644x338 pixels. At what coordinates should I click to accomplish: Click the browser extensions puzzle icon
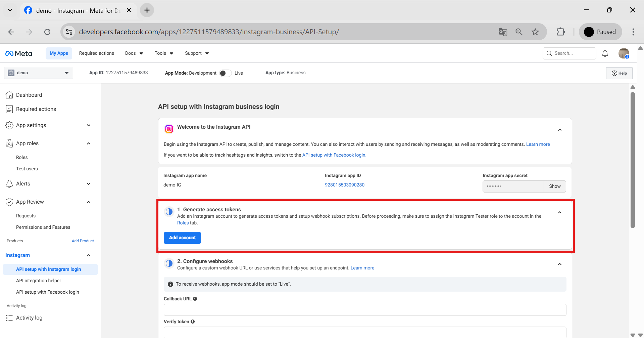(x=561, y=32)
